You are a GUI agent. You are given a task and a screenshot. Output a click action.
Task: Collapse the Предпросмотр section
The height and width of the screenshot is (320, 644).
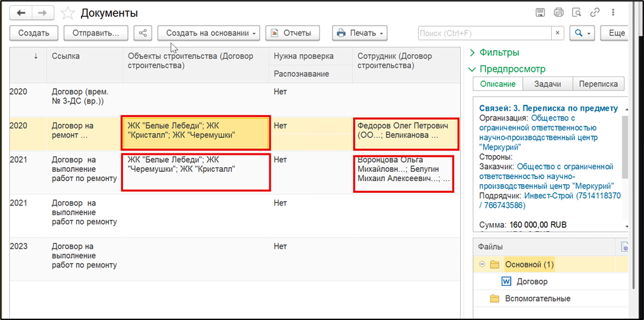(507, 68)
